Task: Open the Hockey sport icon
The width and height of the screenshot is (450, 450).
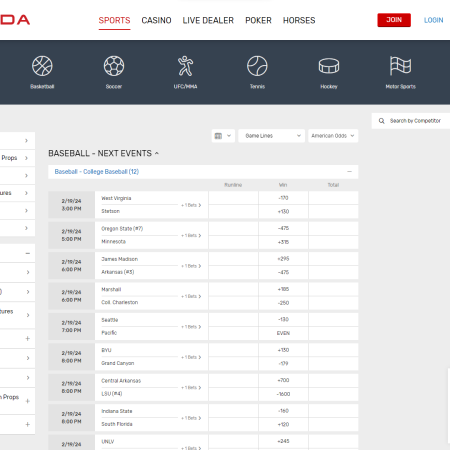Action: pos(329,72)
